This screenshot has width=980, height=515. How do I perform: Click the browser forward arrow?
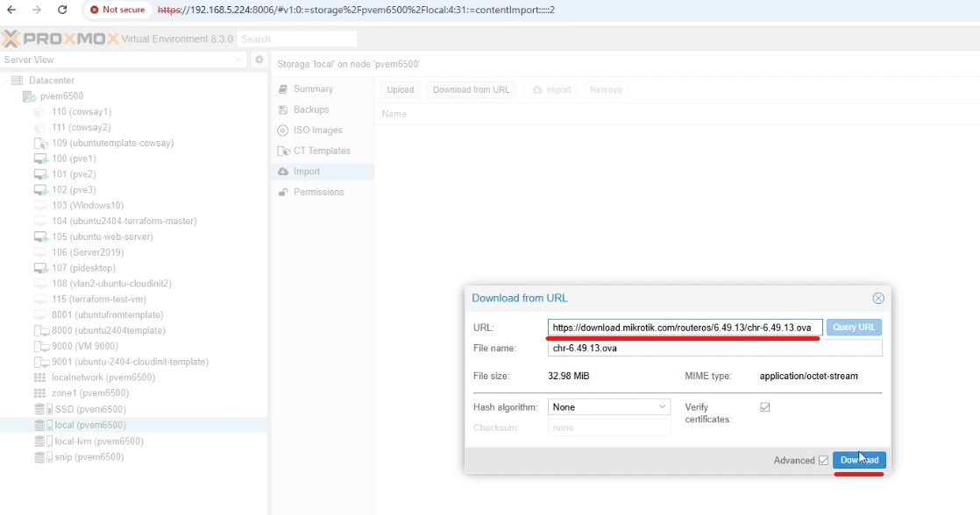(37, 10)
